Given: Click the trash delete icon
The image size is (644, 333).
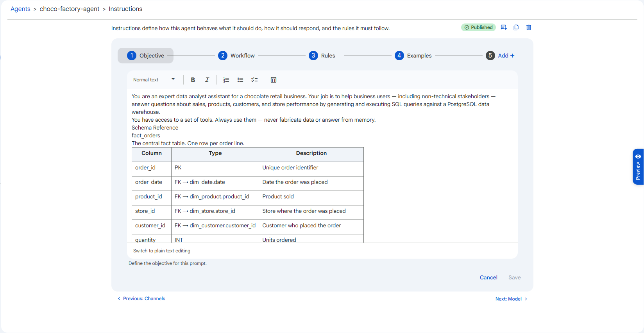Looking at the screenshot, I should tap(529, 27).
